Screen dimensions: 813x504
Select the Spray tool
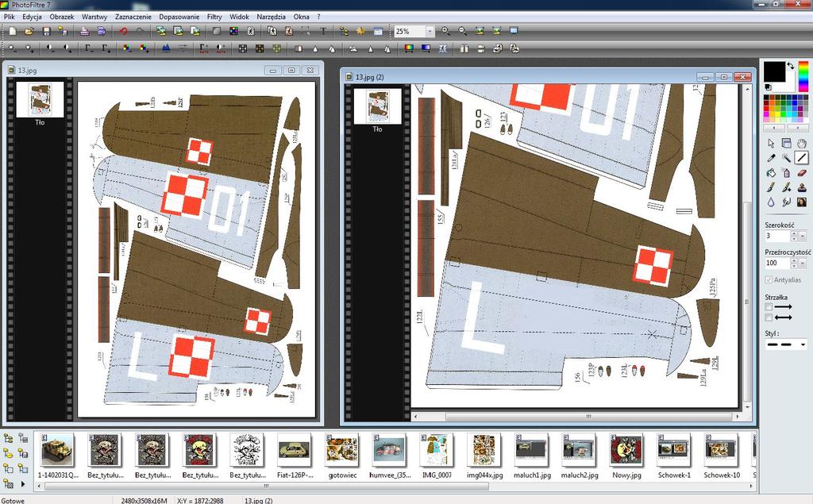point(787,173)
